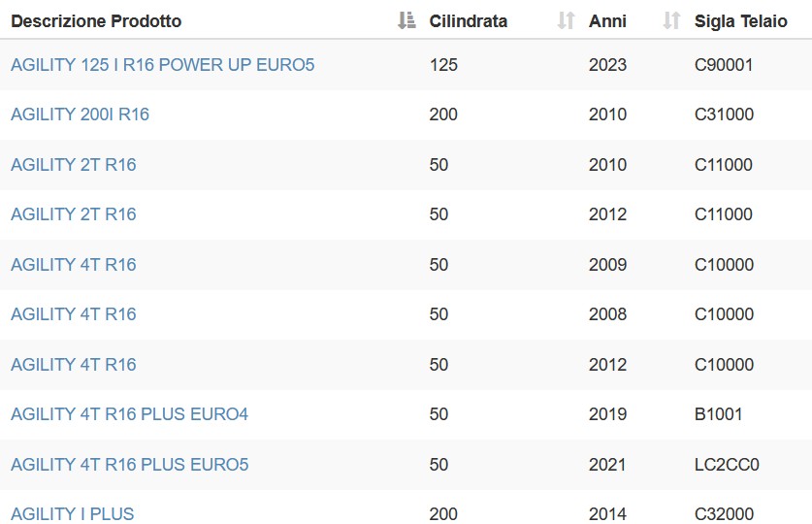Open AGILITY 2T R16 from year 2012
Screen dimensions: 812x524
[74, 214]
